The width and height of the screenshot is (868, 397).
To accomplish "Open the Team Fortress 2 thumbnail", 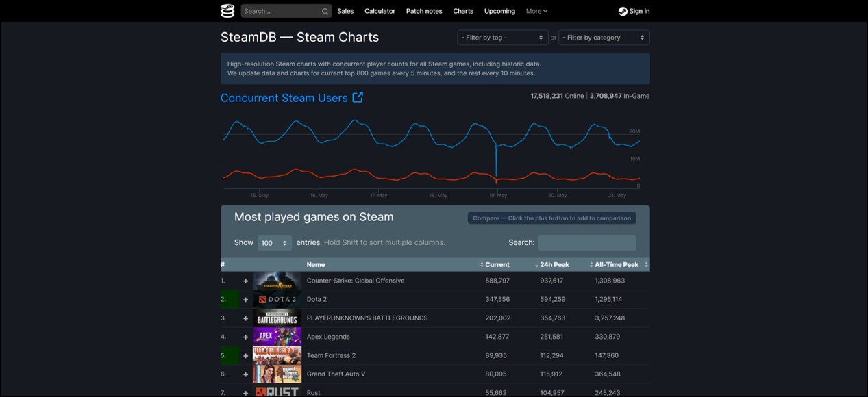I will [x=277, y=355].
